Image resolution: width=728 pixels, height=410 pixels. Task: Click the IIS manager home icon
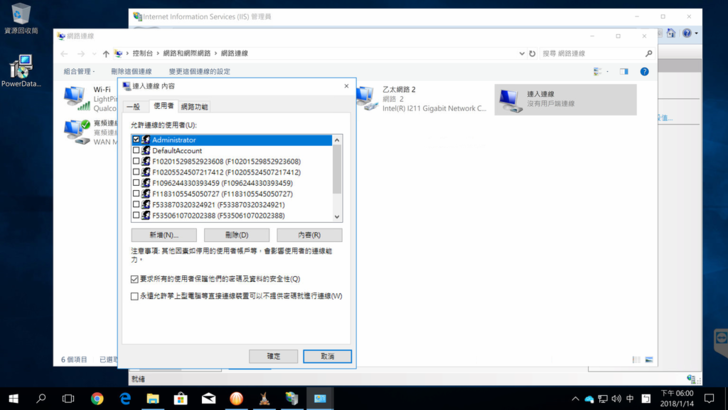[x=671, y=33]
